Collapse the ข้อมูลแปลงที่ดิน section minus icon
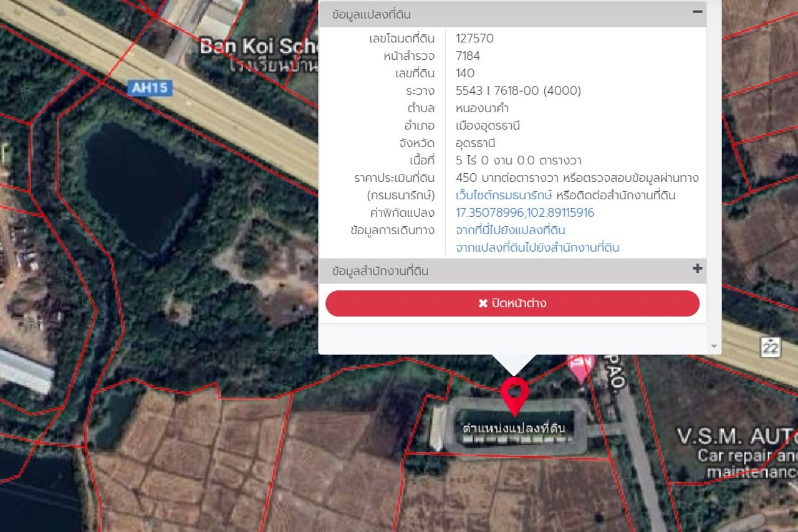The width and height of the screenshot is (798, 532). click(x=697, y=12)
